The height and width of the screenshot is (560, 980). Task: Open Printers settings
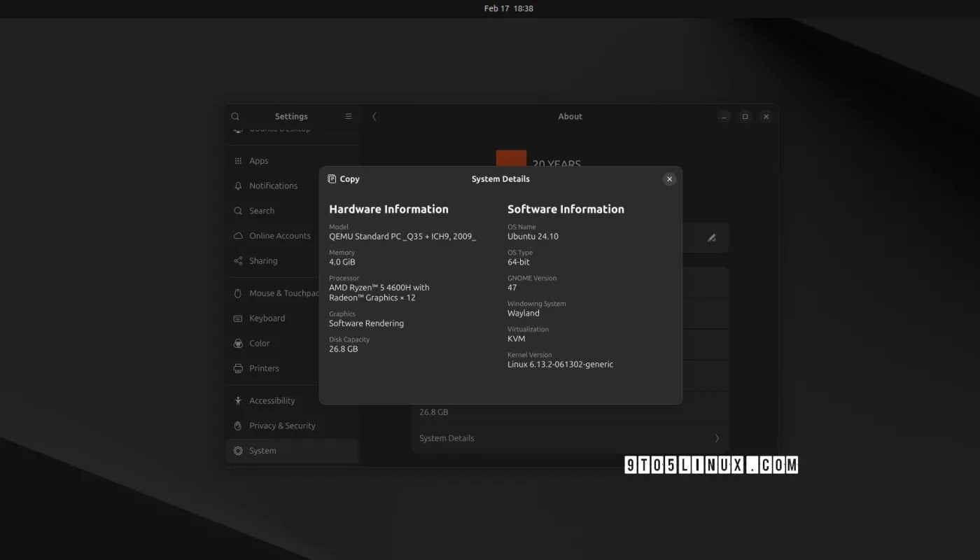292,369
